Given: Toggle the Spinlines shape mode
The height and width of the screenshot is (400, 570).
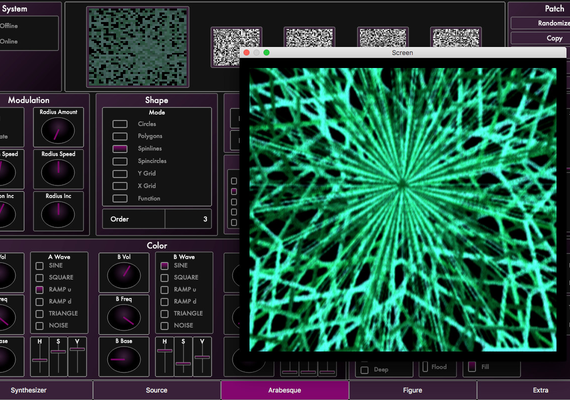Looking at the screenshot, I should tap(120, 149).
